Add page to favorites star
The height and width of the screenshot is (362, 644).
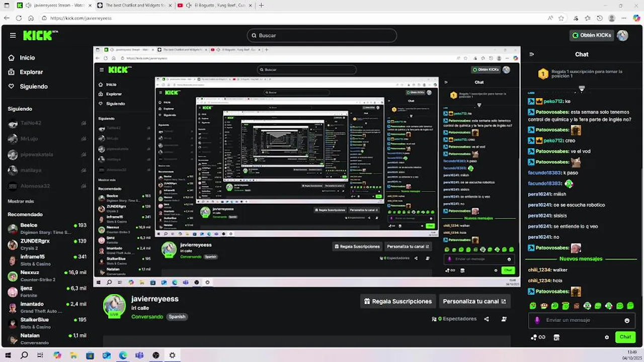[561, 18]
